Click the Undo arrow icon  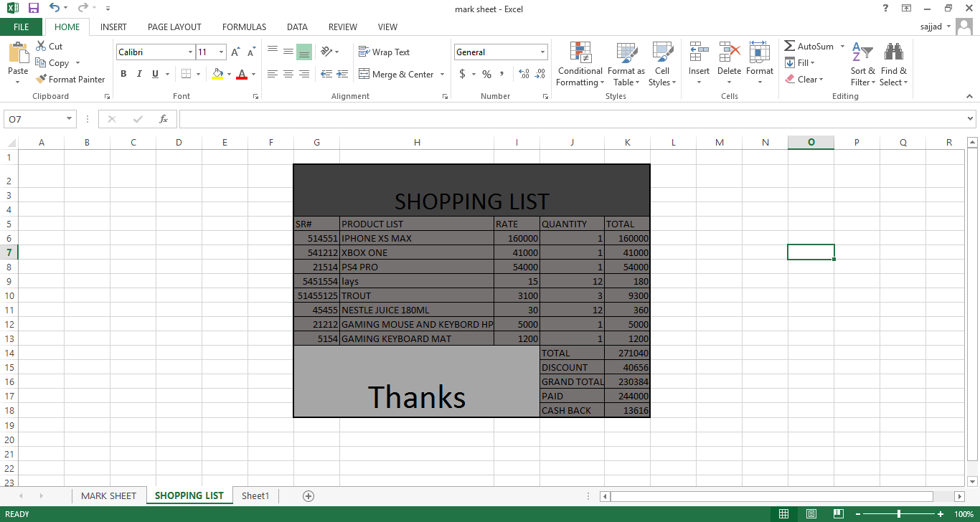click(55, 9)
